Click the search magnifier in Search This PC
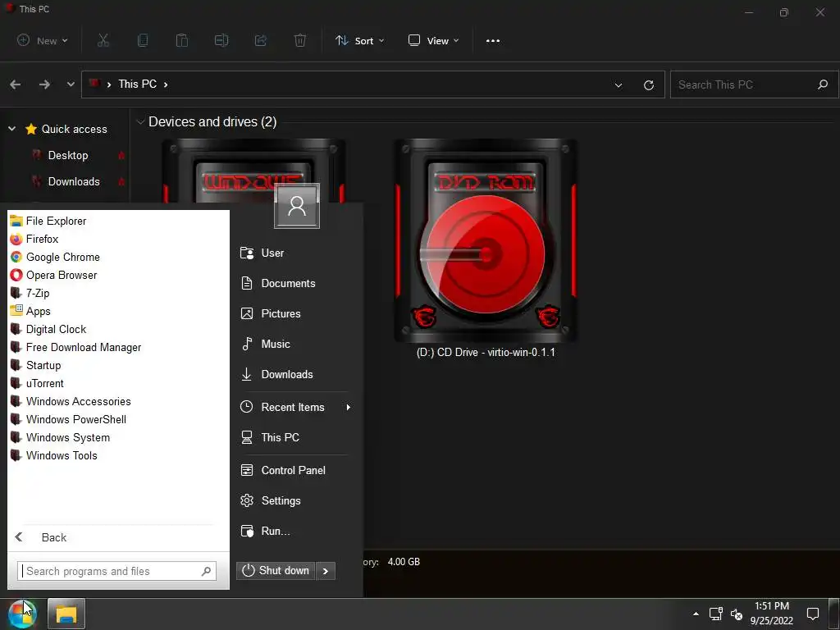Image resolution: width=840 pixels, height=630 pixels. [x=823, y=84]
